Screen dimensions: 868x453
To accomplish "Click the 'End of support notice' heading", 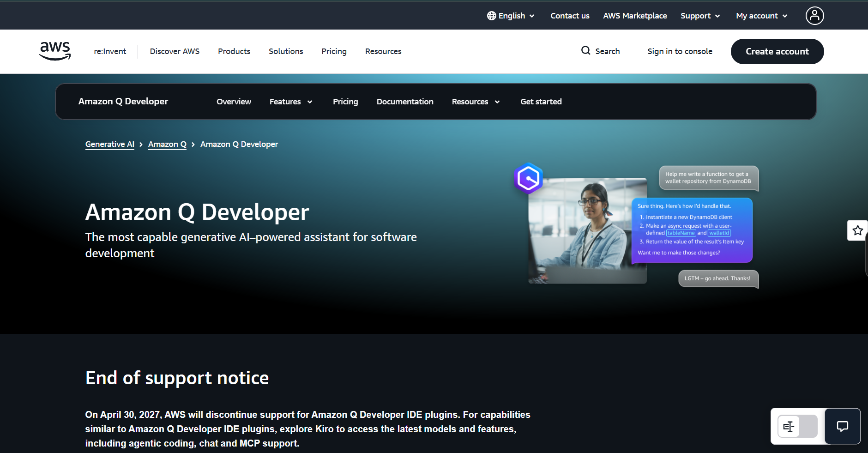I will (177, 378).
